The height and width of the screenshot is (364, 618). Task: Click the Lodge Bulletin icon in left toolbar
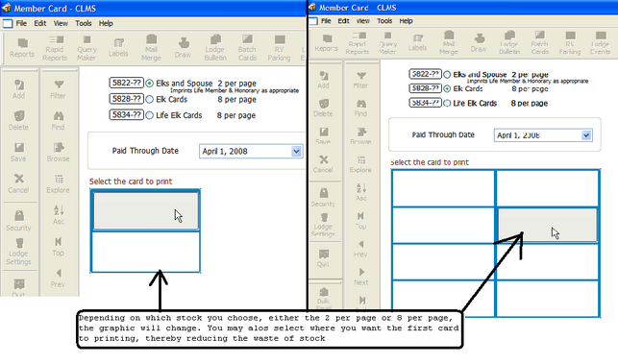click(x=215, y=48)
